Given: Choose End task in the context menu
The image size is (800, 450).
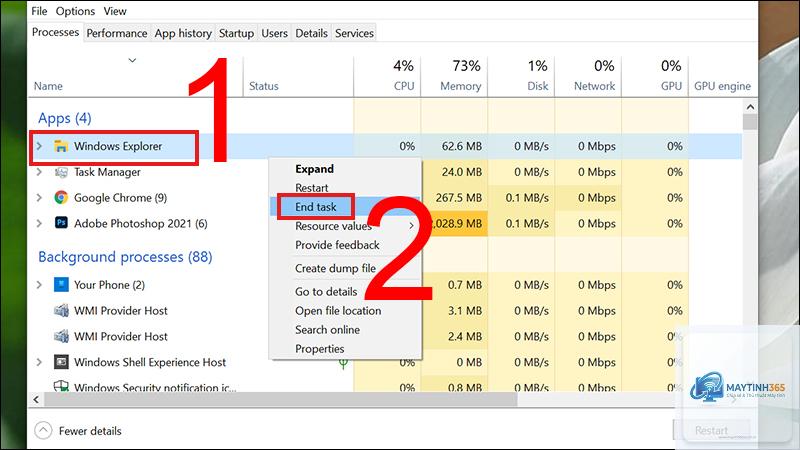Looking at the screenshot, I should click(316, 207).
